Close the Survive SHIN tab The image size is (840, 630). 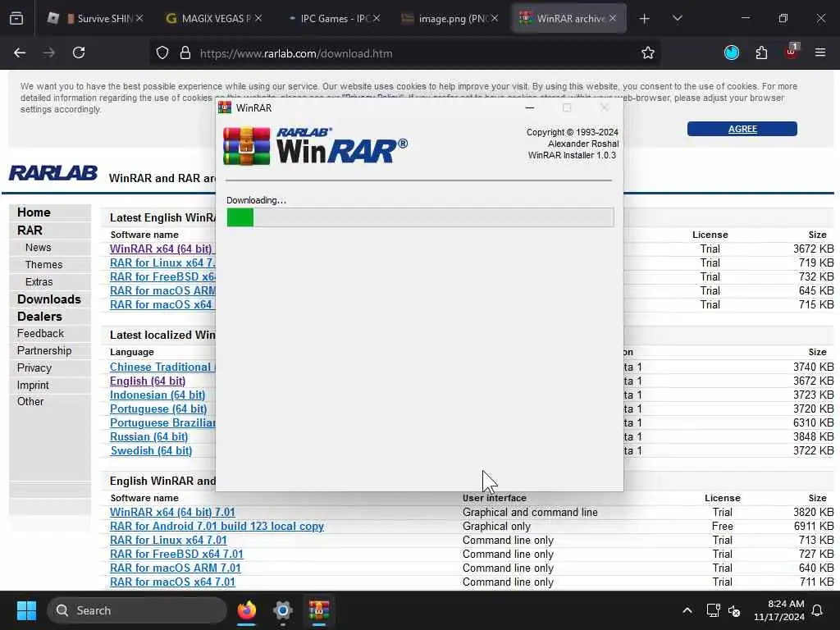pyautogui.click(x=139, y=18)
